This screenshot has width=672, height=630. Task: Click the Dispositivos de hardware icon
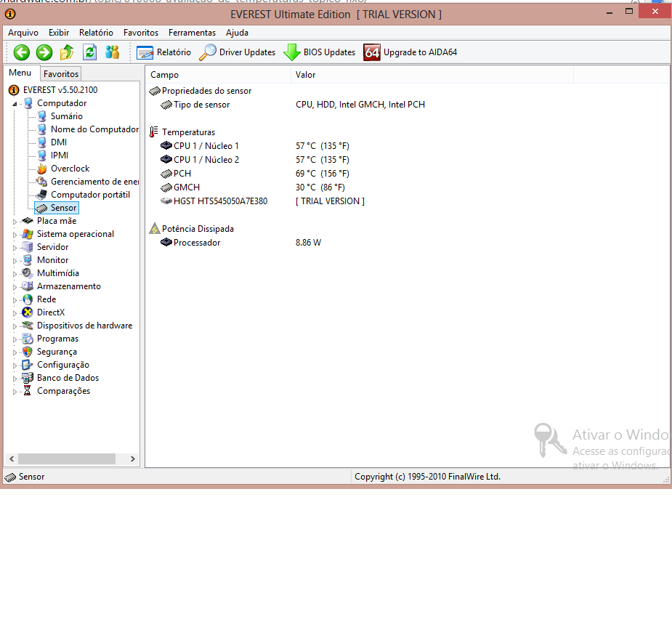28,326
